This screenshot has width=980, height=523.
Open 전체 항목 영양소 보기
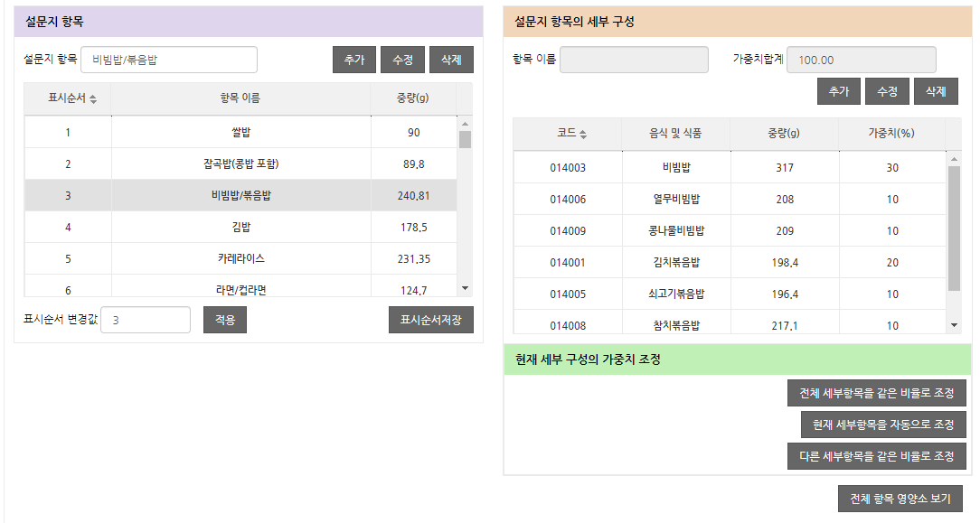(x=900, y=500)
